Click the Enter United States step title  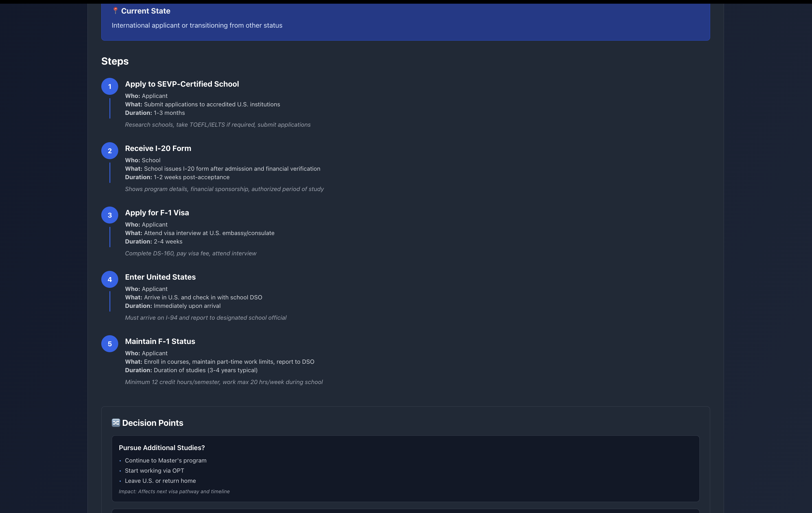(x=160, y=277)
